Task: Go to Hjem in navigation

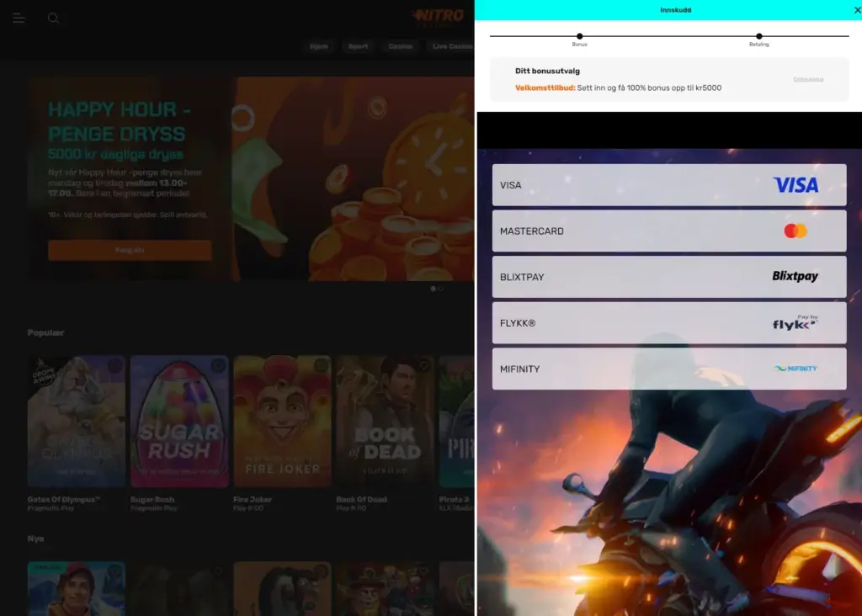Action: 319,46
